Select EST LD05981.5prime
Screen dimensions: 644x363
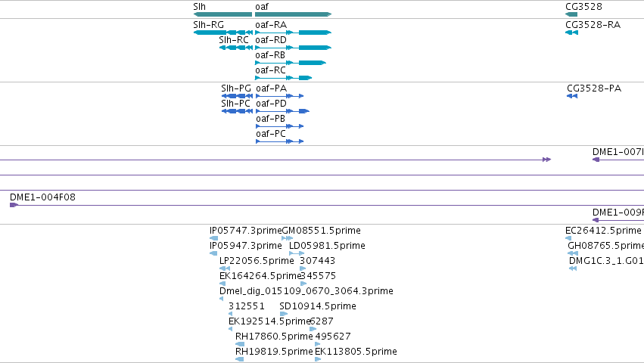297,253
